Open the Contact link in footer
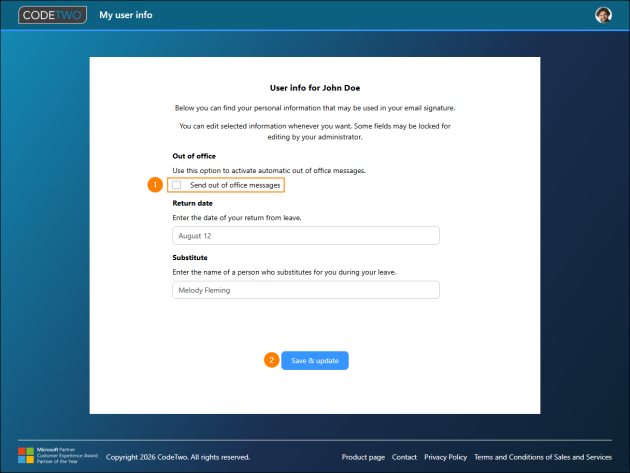 tap(404, 457)
